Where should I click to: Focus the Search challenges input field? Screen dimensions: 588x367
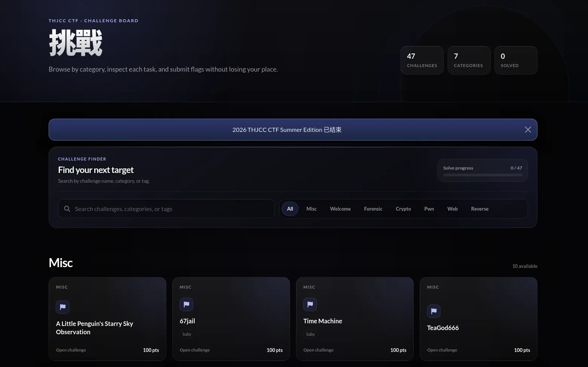pyautogui.click(x=166, y=209)
